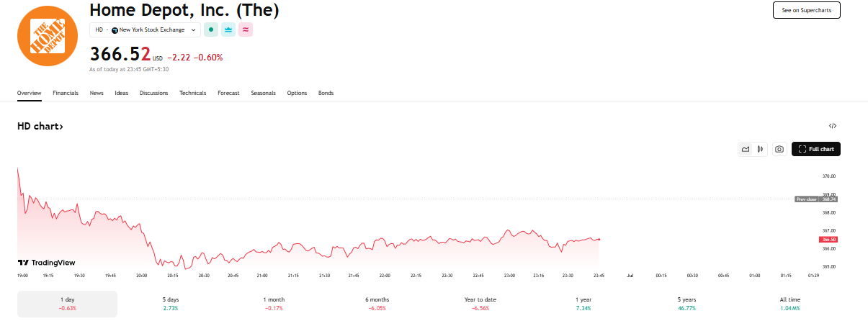Select the 1 year range

click(583, 304)
